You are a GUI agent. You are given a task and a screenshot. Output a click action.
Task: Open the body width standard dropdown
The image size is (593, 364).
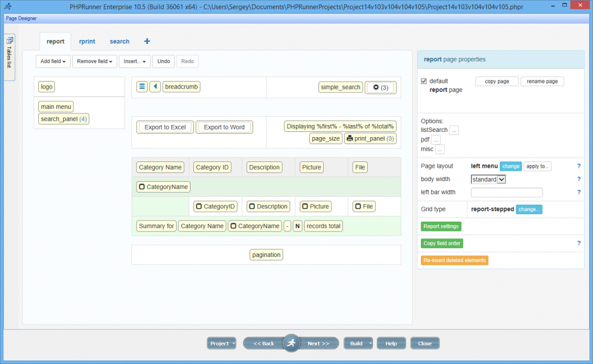488,179
